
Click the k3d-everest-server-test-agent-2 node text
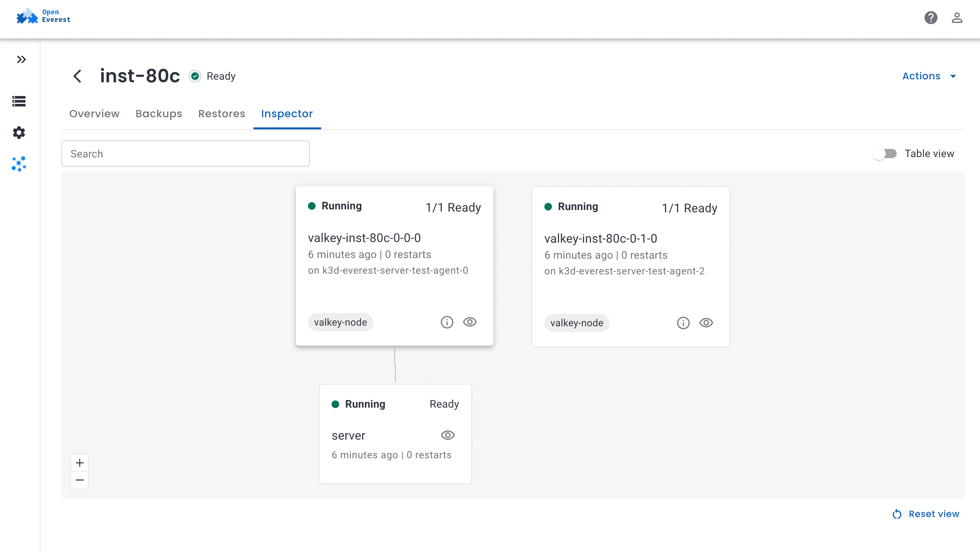coord(631,271)
